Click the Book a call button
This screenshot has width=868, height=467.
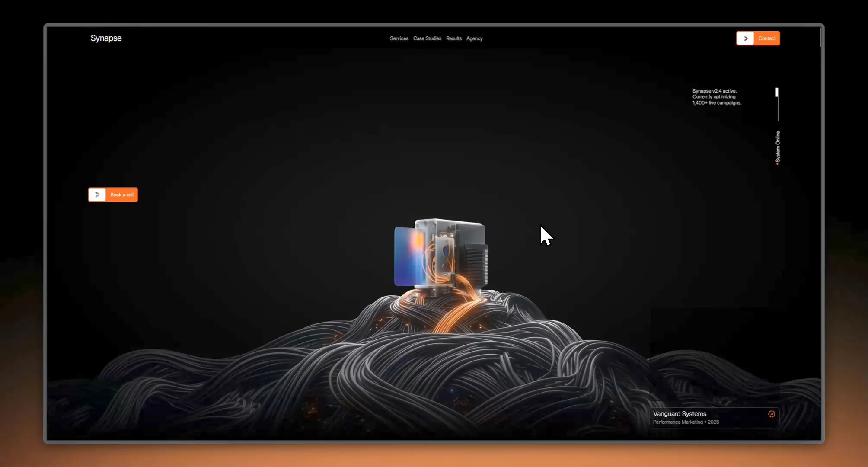point(113,195)
